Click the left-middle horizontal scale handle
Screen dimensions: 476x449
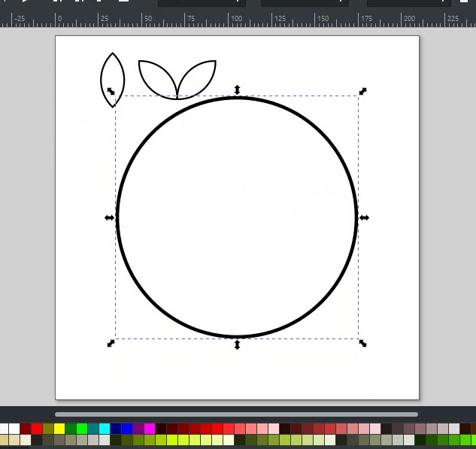pyautogui.click(x=109, y=217)
